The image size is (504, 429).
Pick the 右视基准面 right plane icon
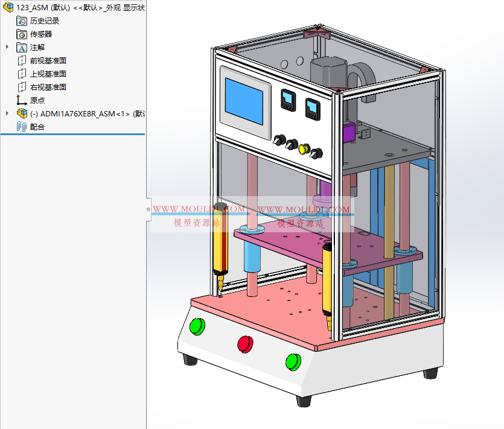click(x=22, y=87)
